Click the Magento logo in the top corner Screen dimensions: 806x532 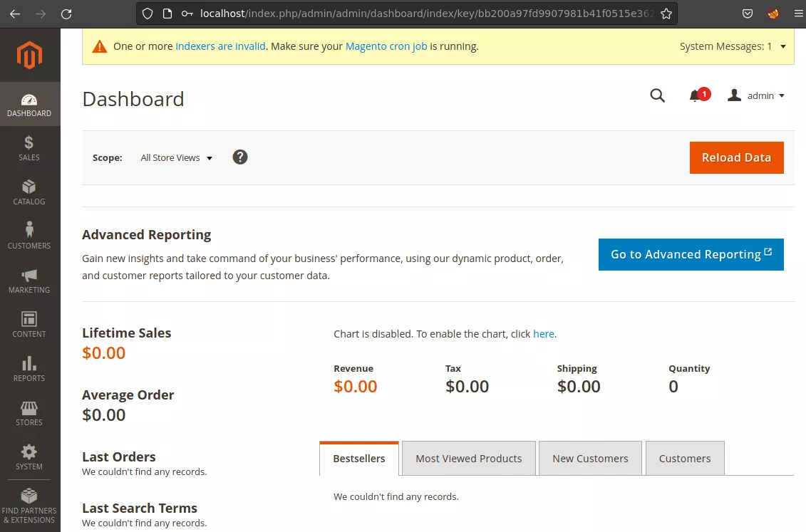tap(29, 55)
